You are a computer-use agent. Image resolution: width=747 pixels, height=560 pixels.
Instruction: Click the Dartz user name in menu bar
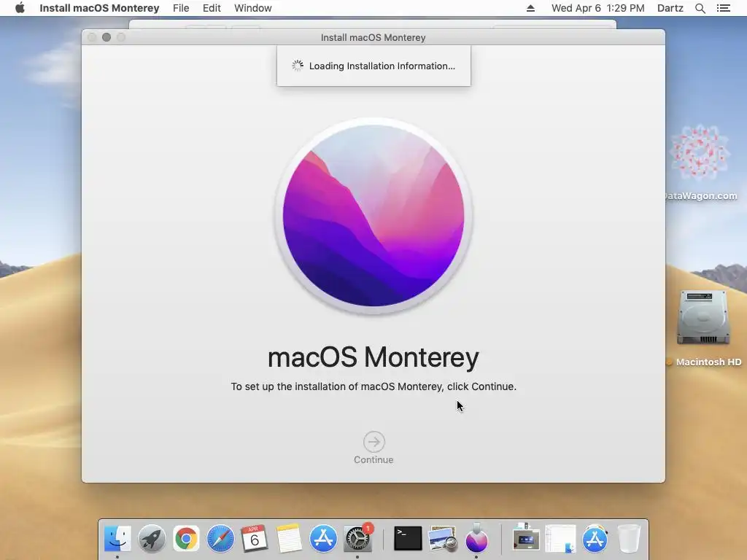coord(670,8)
